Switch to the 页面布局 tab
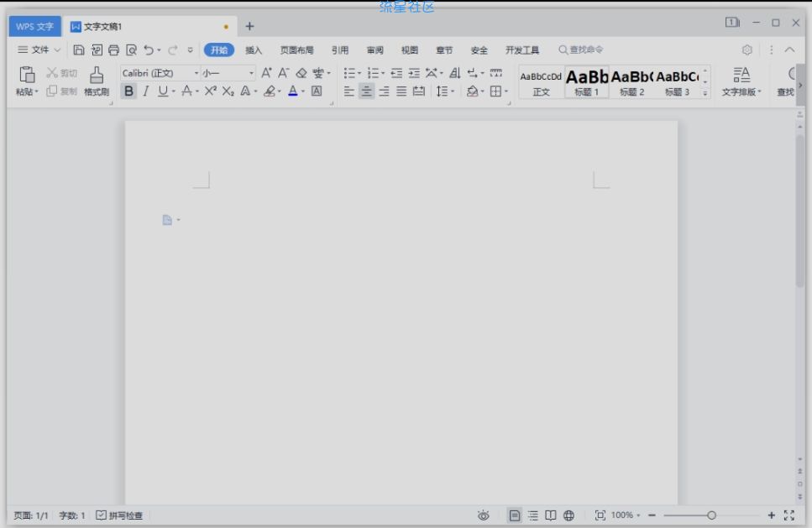The image size is (812, 528). click(296, 50)
